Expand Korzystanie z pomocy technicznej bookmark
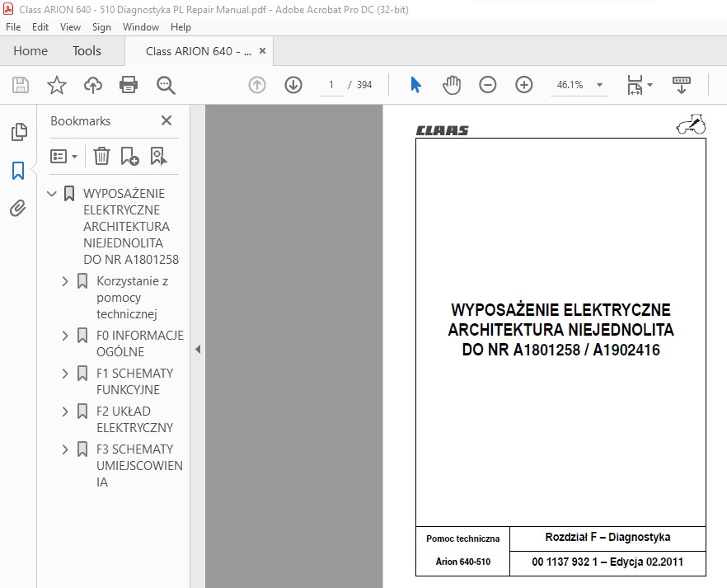Viewport: 727px width, 588px height. pyautogui.click(x=65, y=281)
